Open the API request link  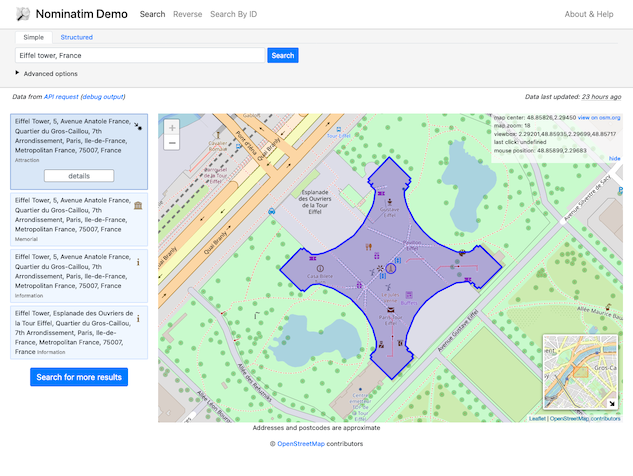click(61, 97)
